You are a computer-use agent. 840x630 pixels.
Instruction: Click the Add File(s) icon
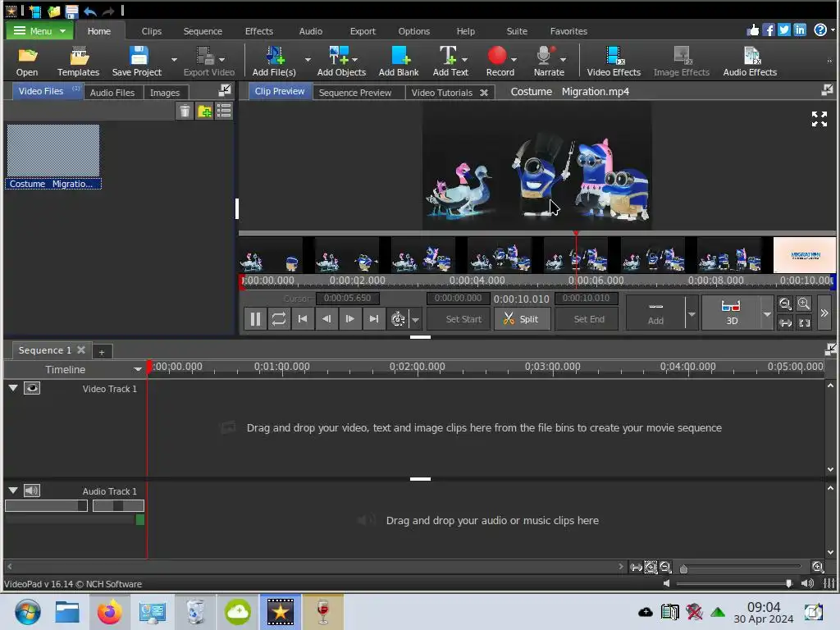pos(274,61)
